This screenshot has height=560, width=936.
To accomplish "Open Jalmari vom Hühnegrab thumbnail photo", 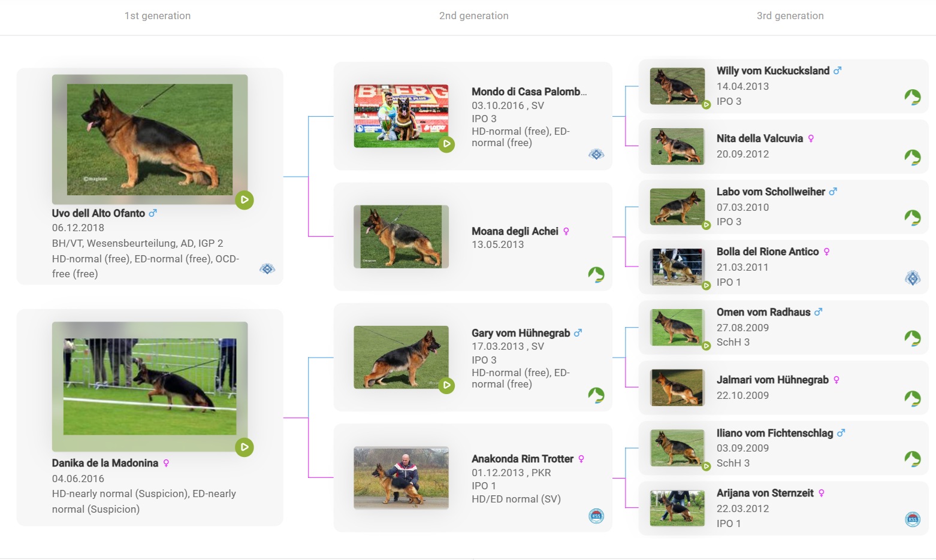I will pos(677,388).
